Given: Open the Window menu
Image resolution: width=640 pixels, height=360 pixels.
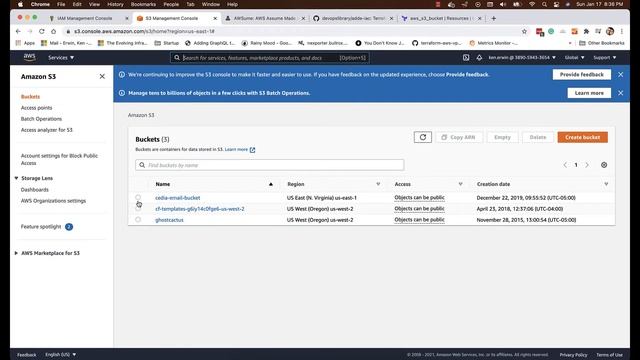Looking at the screenshot, I should tap(211, 4).
